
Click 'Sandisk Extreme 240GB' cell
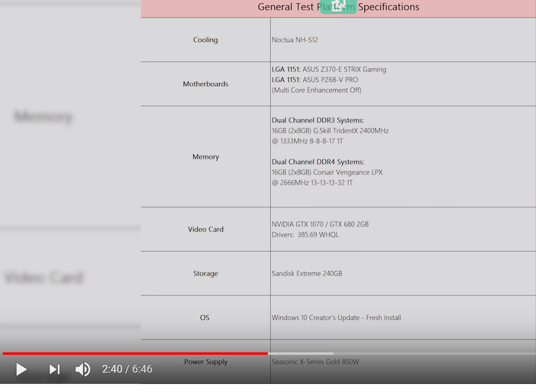click(x=307, y=273)
